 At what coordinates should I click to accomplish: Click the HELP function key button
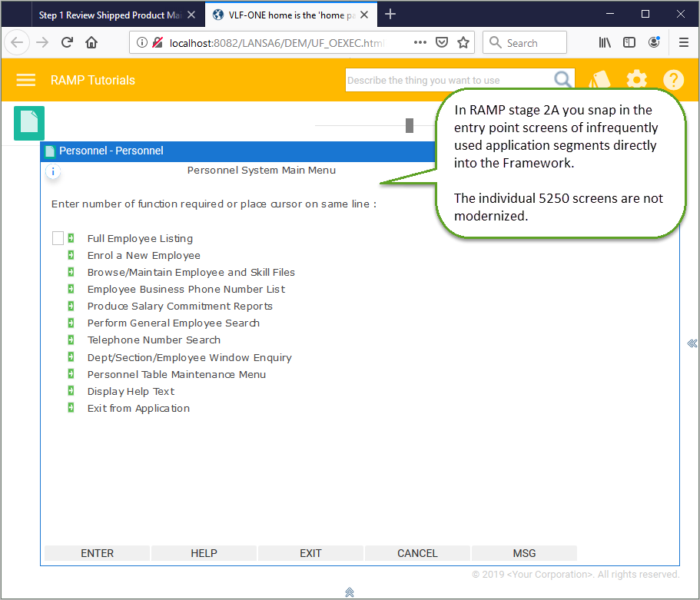coord(204,553)
